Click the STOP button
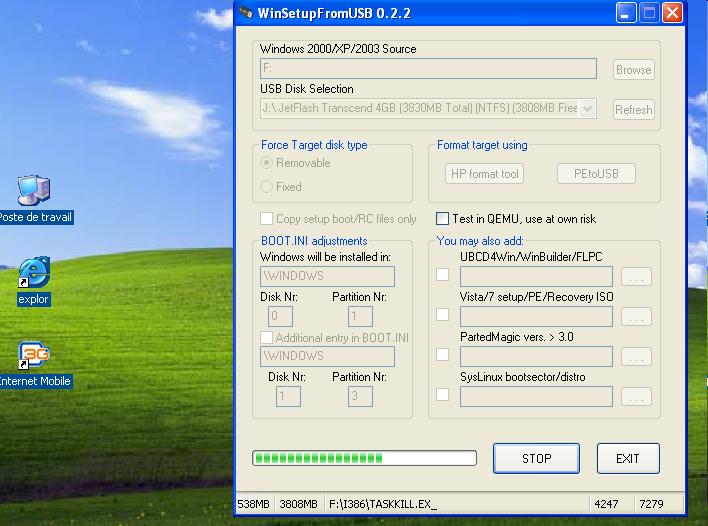 pos(536,458)
